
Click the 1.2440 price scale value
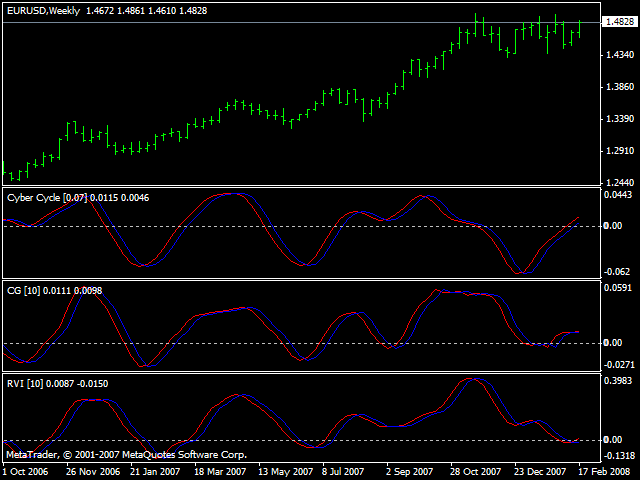[620, 182]
